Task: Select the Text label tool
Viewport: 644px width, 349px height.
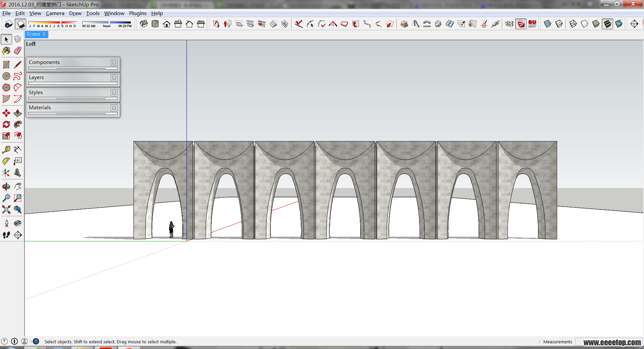Action: [18, 161]
